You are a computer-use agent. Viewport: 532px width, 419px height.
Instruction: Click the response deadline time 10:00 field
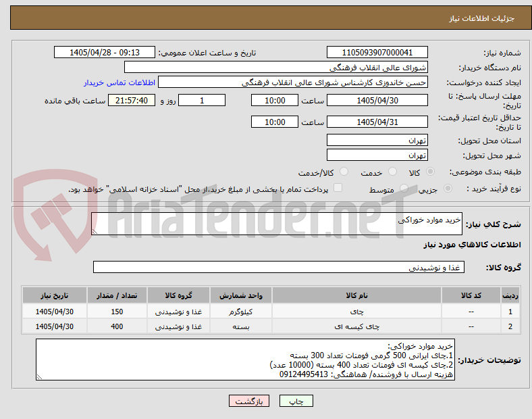[x=275, y=100]
